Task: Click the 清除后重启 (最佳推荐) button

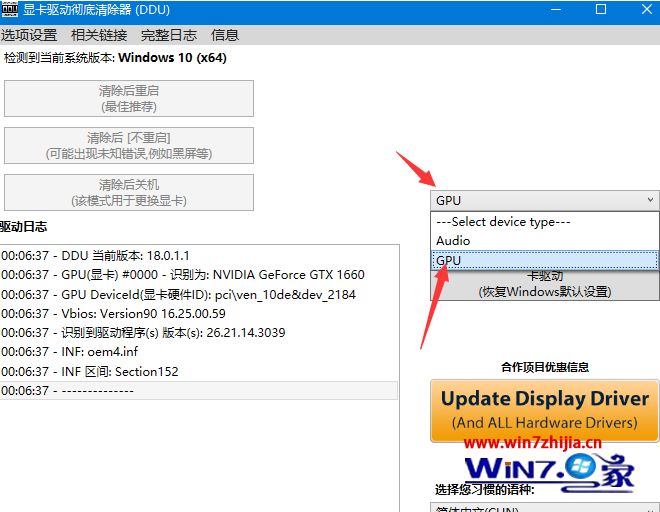Action: (129, 99)
